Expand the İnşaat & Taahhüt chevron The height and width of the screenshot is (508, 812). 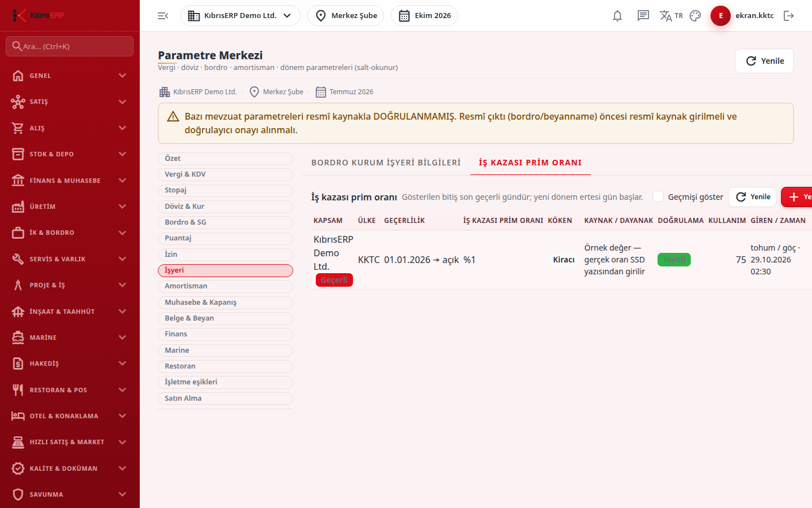(x=122, y=312)
